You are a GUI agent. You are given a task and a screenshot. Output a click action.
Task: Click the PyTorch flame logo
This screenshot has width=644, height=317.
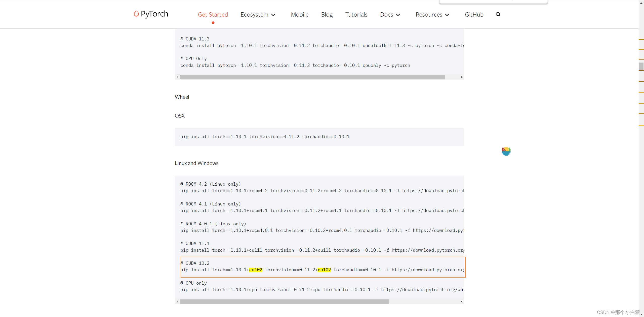[136, 14]
